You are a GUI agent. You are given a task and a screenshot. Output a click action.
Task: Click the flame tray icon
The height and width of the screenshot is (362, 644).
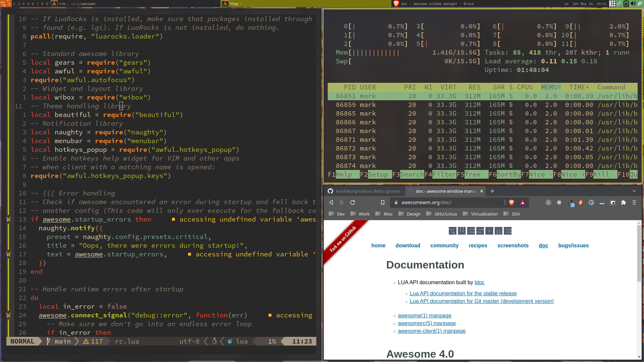point(640,4)
